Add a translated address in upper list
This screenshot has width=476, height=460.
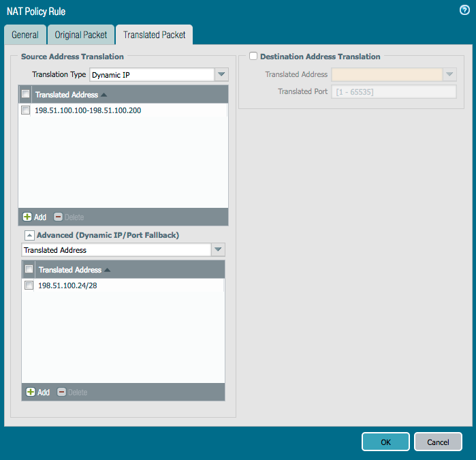(x=35, y=217)
